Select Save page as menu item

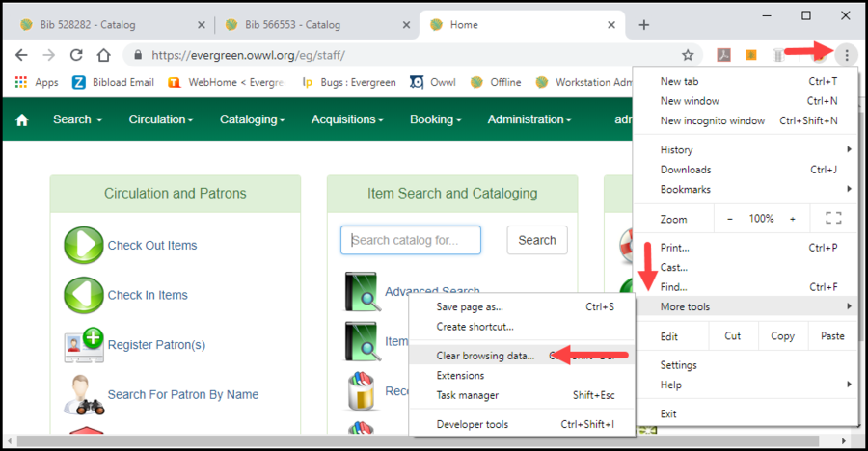click(x=521, y=306)
